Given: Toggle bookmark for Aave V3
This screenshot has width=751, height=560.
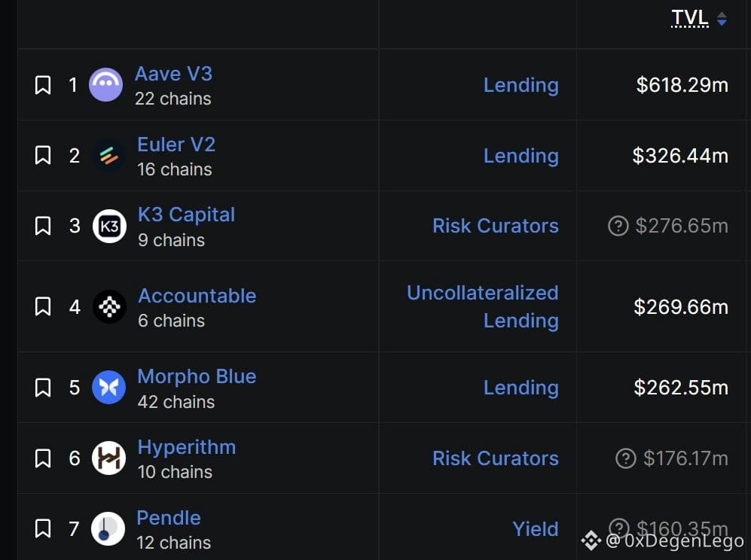Looking at the screenshot, I should pos(43,85).
